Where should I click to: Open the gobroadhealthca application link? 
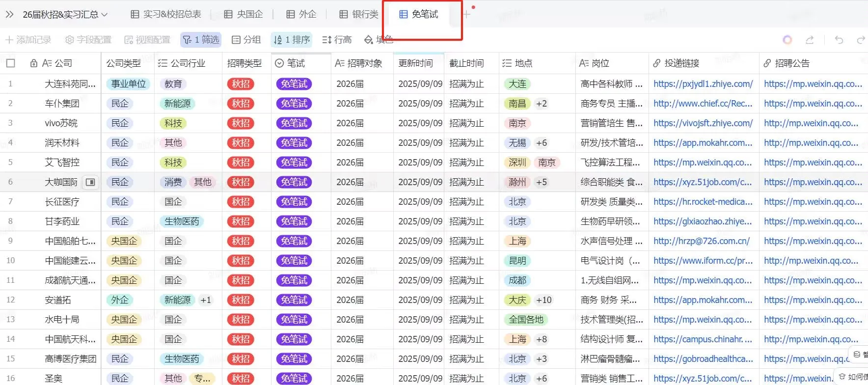coord(703,359)
